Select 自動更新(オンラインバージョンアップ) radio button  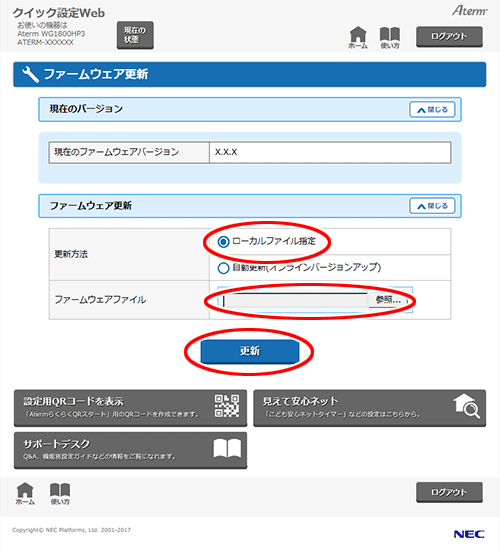pos(223,268)
